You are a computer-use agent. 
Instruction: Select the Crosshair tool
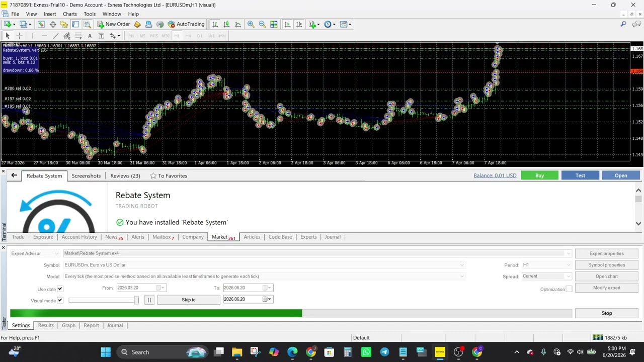tap(19, 36)
